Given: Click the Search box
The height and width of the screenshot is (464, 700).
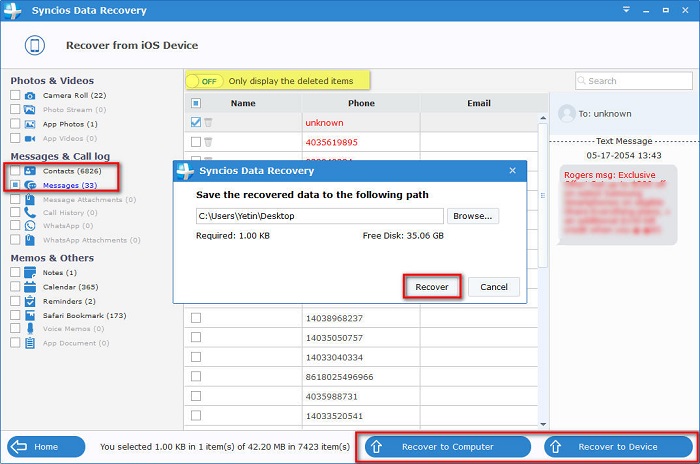Looking at the screenshot, I should tap(633, 81).
